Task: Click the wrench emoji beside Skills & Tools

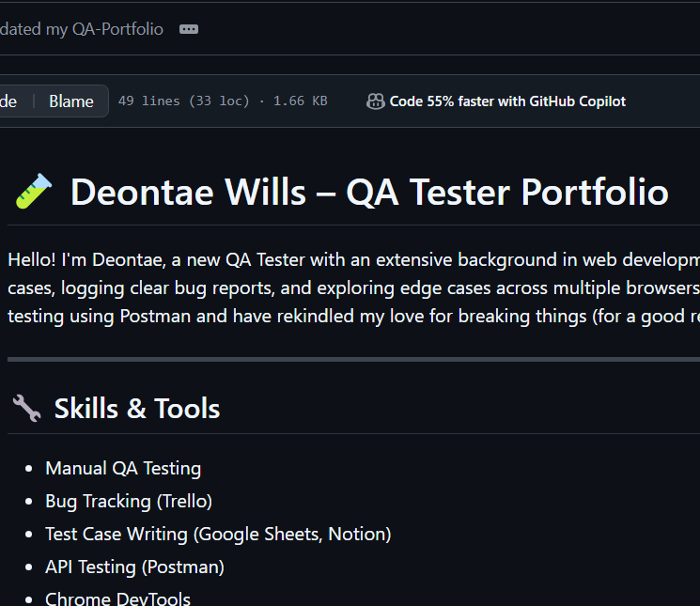Action: click(25, 409)
